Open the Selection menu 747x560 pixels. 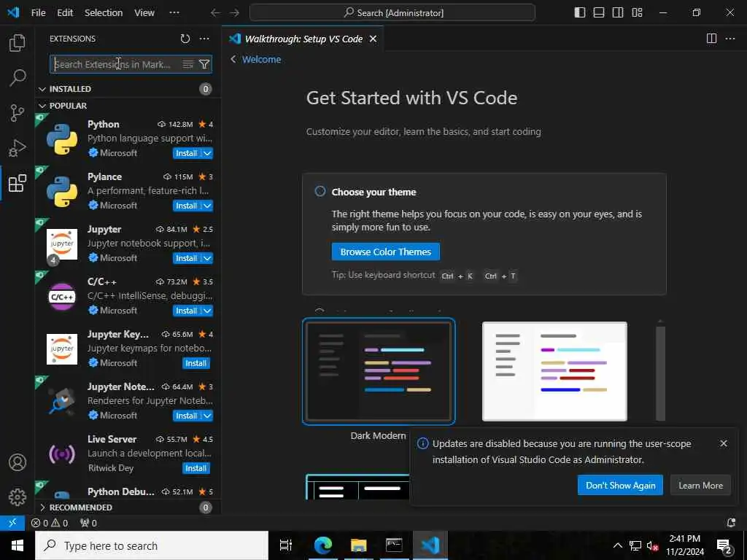(104, 13)
